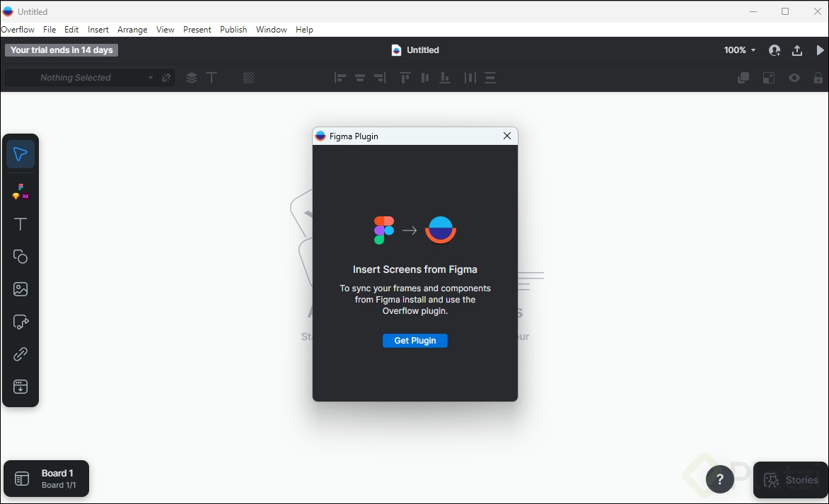Click the Insert Screens from Figma heading
This screenshot has height=504, width=829.
415,269
